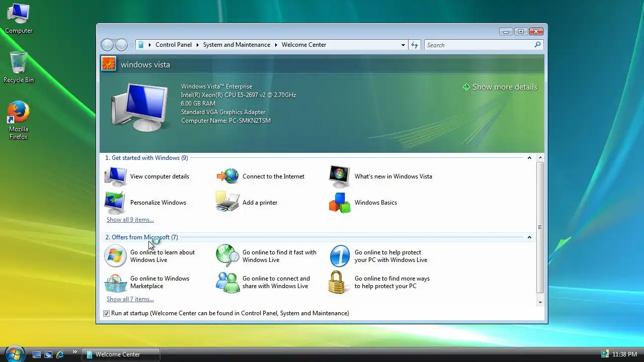Click Windows Basics label
Viewport: 644px width, 362px height.
point(376,203)
